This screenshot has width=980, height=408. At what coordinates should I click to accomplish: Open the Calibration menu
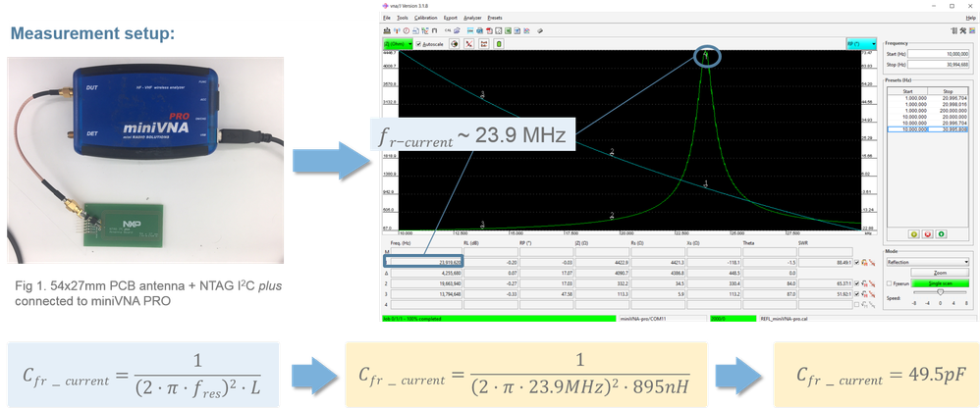(425, 18)
